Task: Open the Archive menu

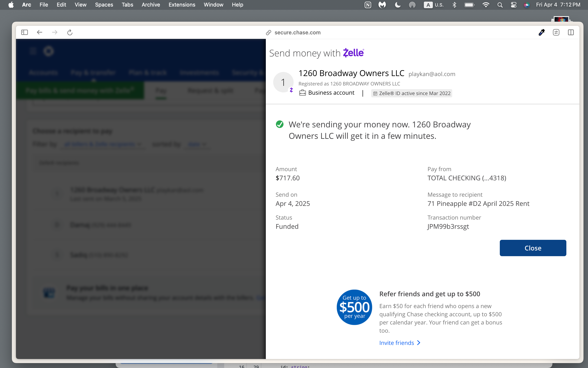Action: 151,5
